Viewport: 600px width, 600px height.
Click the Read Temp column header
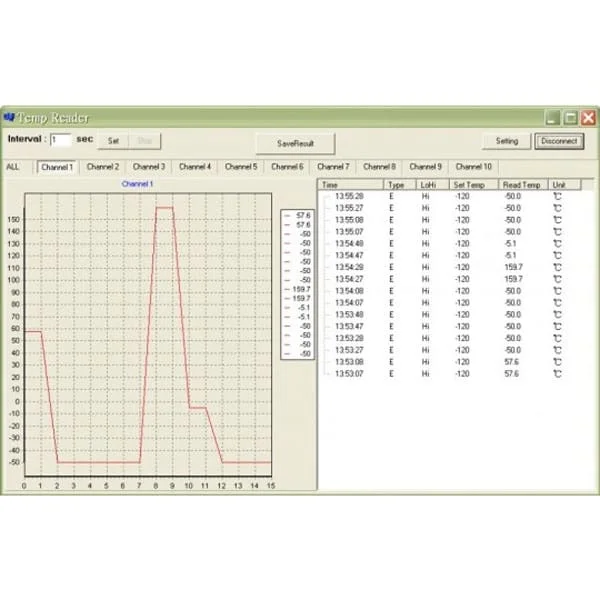525,185
